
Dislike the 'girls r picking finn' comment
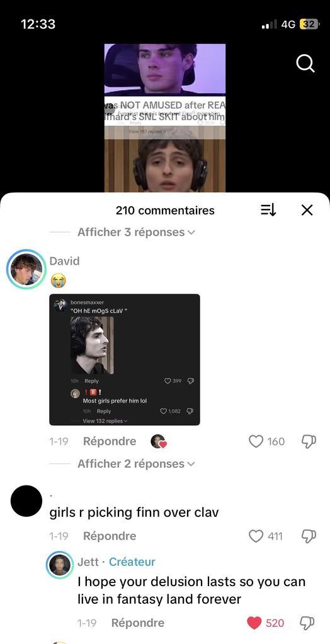[309, 536]
